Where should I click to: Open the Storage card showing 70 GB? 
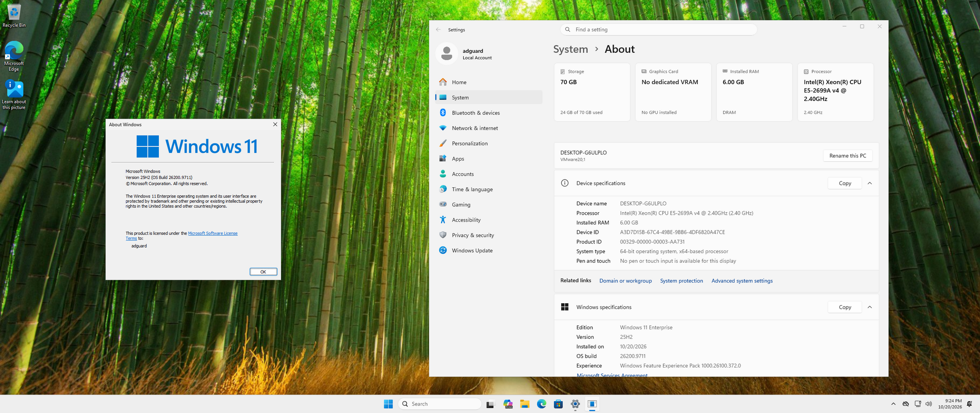tap(592, 92)
